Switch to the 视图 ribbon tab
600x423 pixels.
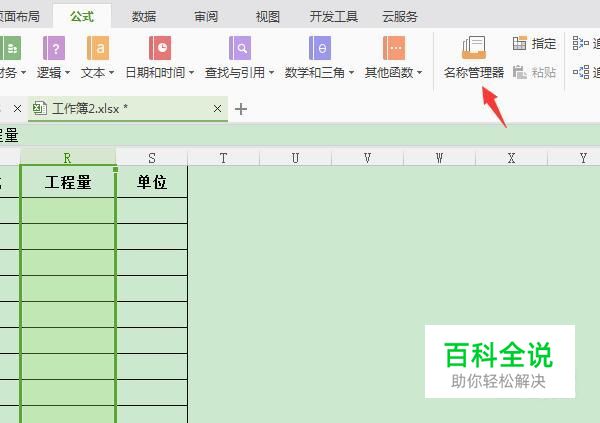[268, 16]
